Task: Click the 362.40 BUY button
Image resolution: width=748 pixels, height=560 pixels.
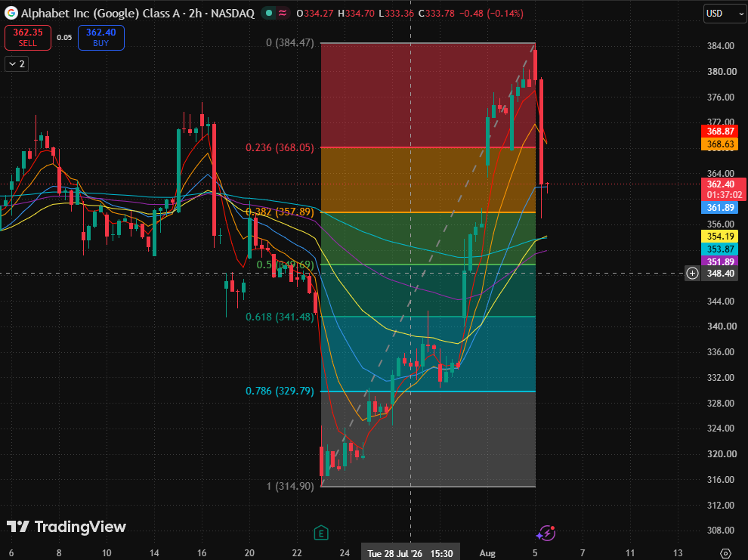Action: tap(101, 38)
